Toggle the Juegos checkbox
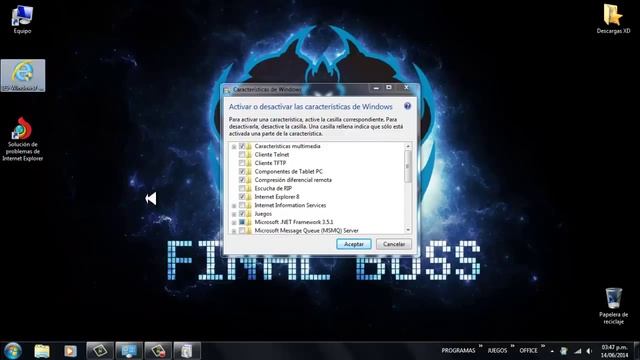This screenshot has height=360, width=640. point(242,213)
